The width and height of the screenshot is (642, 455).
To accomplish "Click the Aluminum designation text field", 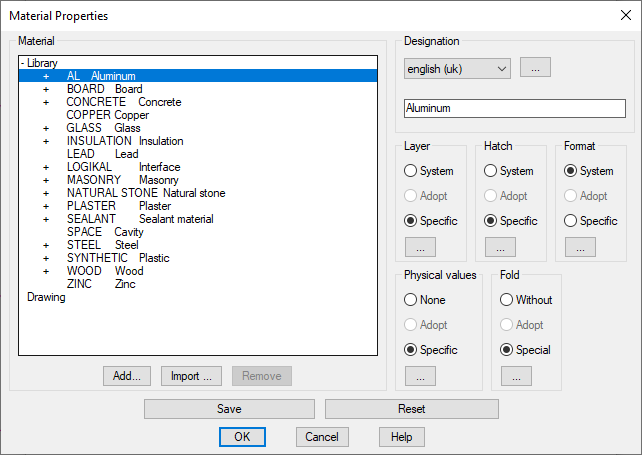I will point(514,108).
